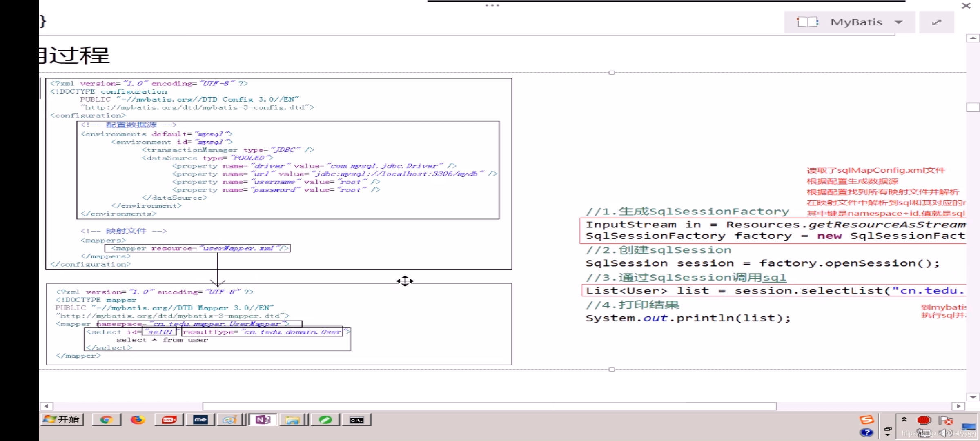This screenshot has width=980, height=441.
Task: Open the command prompt taskbar icon
Action: [x=356, y=420]
